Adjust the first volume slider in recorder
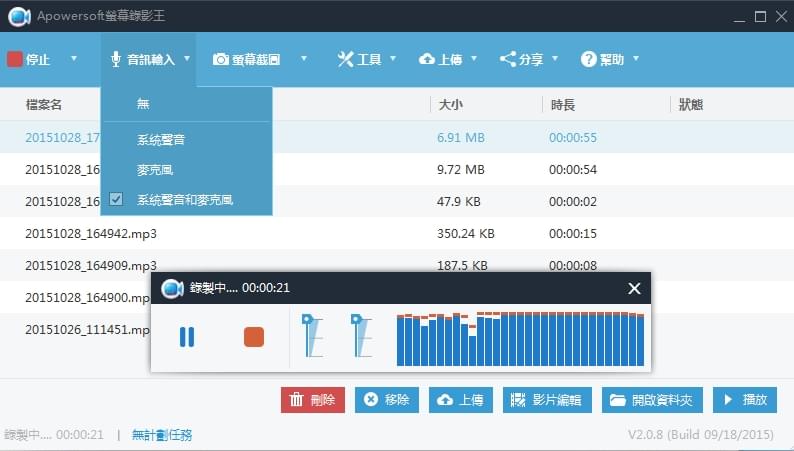This screenshot has height=451, width=794. [x=312, y=336]
